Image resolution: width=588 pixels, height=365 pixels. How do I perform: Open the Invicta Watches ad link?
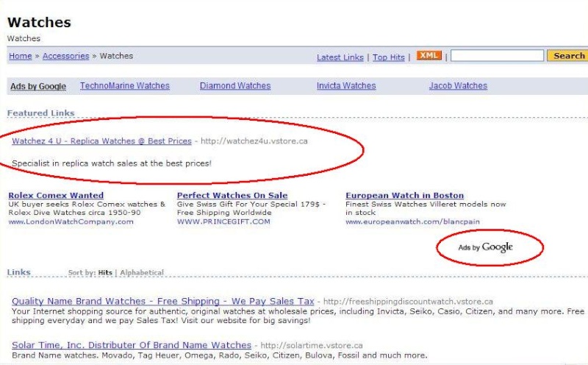coord(346,85)
